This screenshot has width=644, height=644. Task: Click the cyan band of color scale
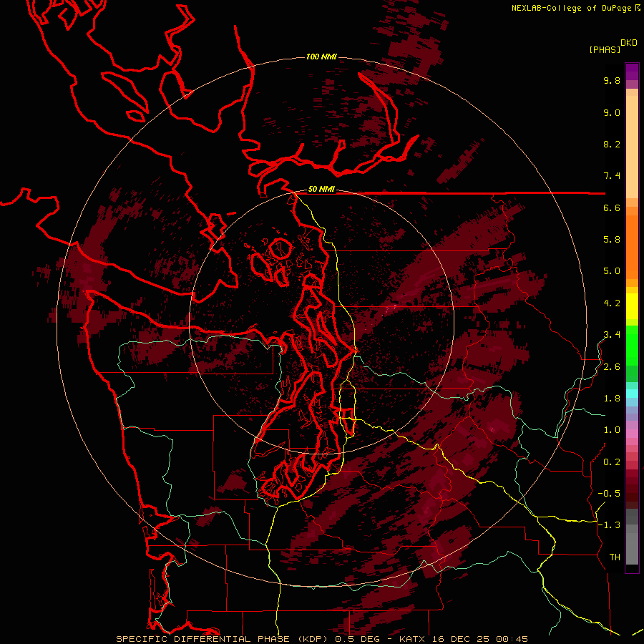[632, 394]
